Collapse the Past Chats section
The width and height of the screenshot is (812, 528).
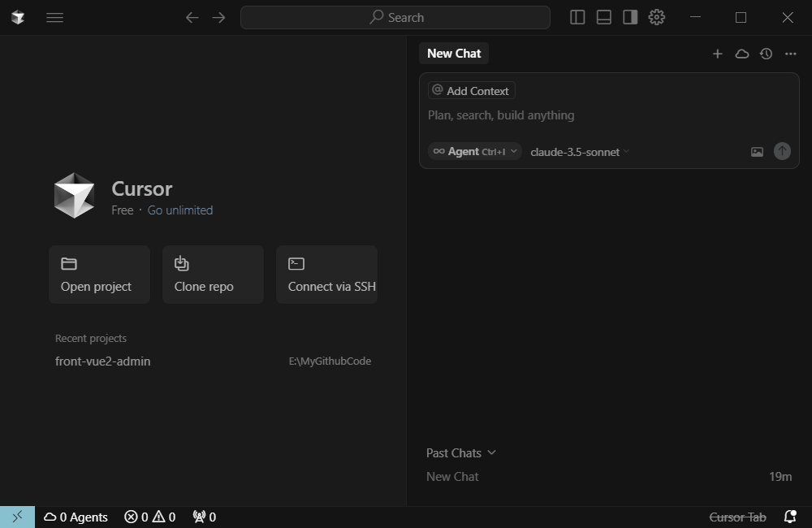click(x=461, y=453)
